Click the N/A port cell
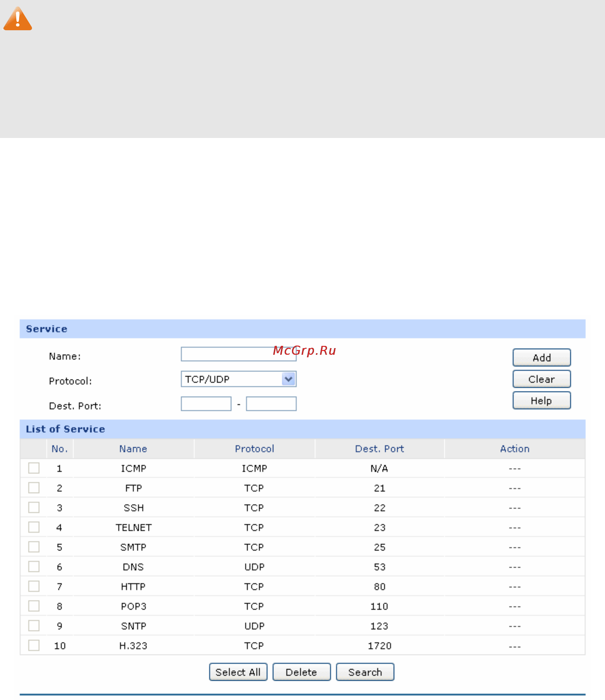Screen dimensions: 605x700 (379, 469)
